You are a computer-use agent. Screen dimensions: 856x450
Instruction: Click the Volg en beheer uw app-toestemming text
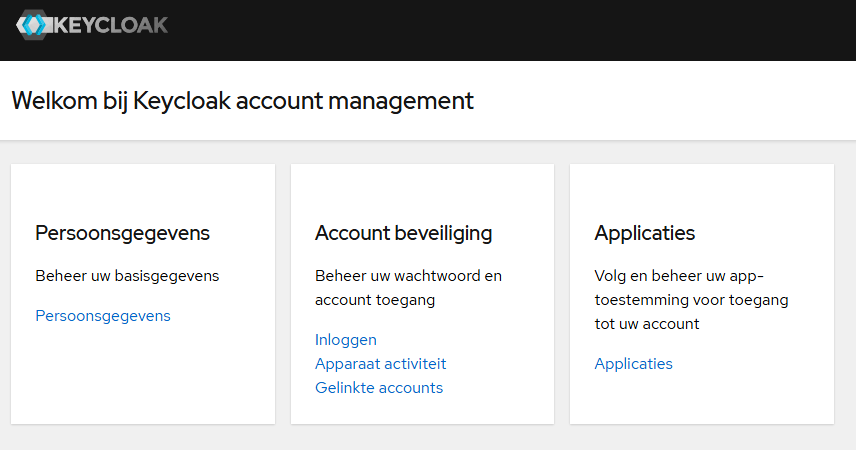click(691, 300)
